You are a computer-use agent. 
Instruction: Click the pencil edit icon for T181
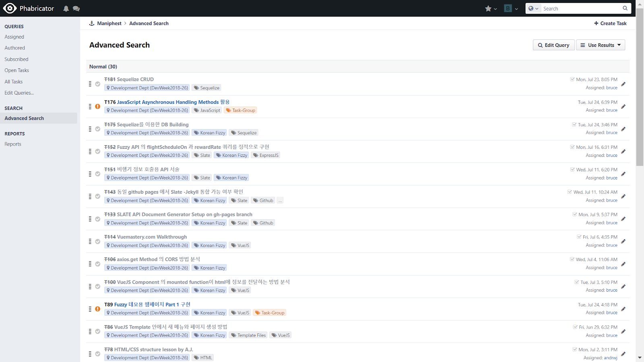tap(623, 84)
